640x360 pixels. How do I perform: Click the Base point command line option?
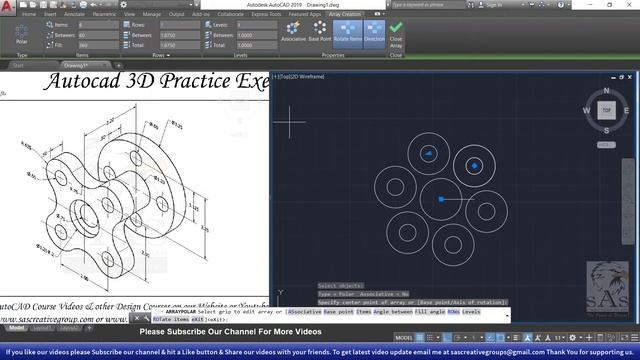coord(338,312)
